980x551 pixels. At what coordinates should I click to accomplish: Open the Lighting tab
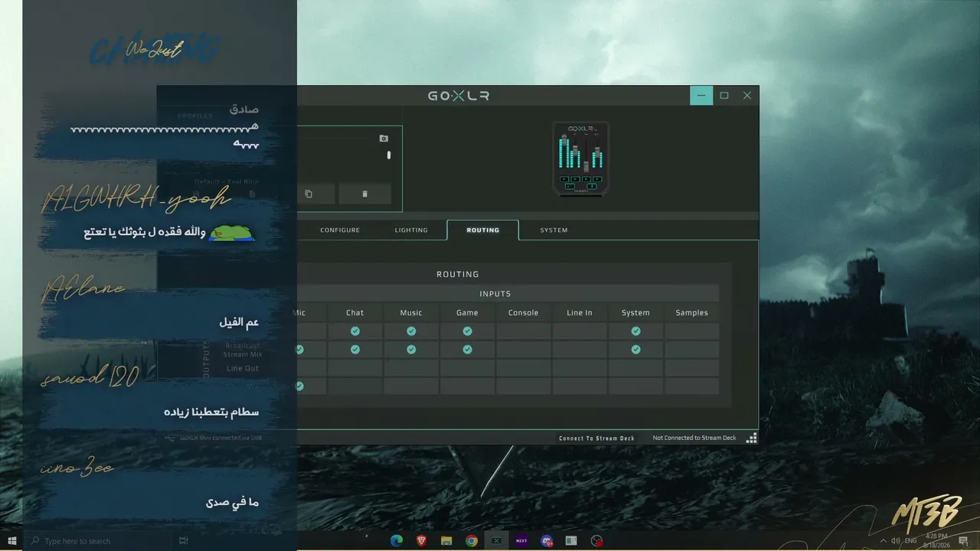coord(411,230)
